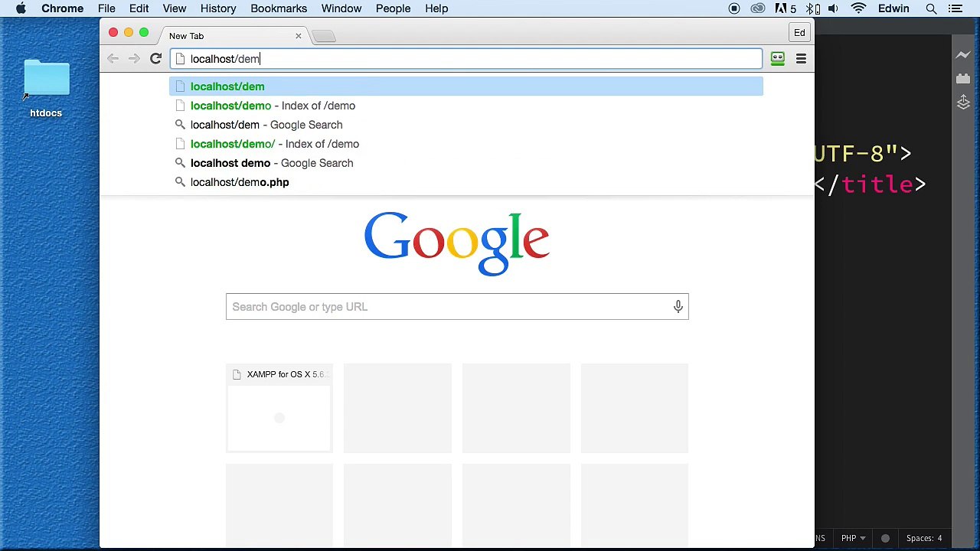Open the Creative Cloud menu bar icon
The height and width of the screenshot is (551, 980).
(x=758, y=8)
